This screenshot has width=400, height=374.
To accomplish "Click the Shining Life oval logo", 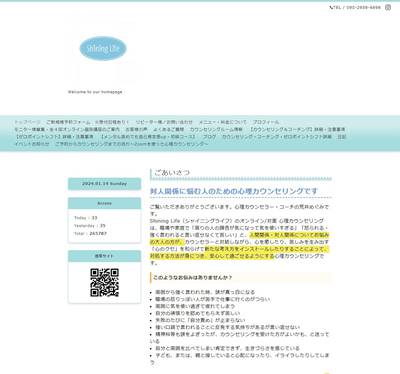I will tap(103, 48).
